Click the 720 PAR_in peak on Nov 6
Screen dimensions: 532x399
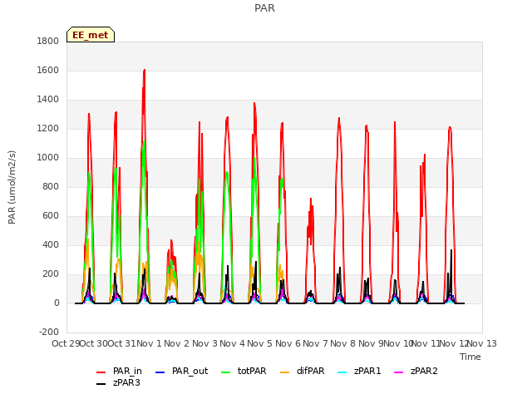pos(311,199)
